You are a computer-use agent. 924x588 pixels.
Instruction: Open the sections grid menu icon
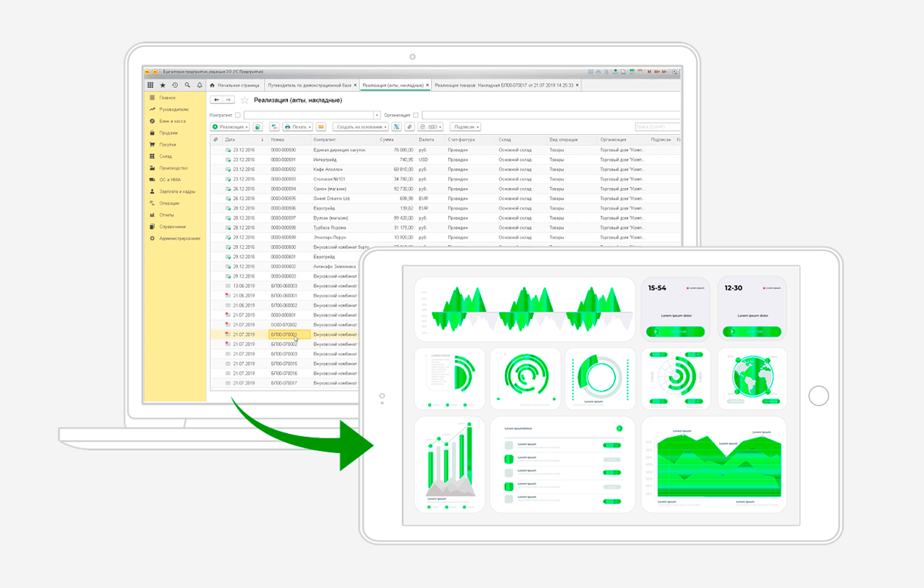150,85
